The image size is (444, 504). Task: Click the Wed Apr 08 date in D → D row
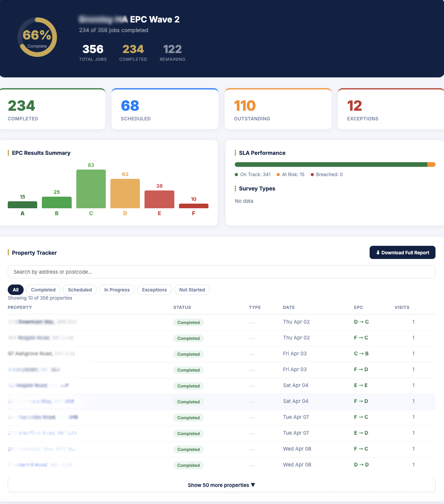coord(297,465)
